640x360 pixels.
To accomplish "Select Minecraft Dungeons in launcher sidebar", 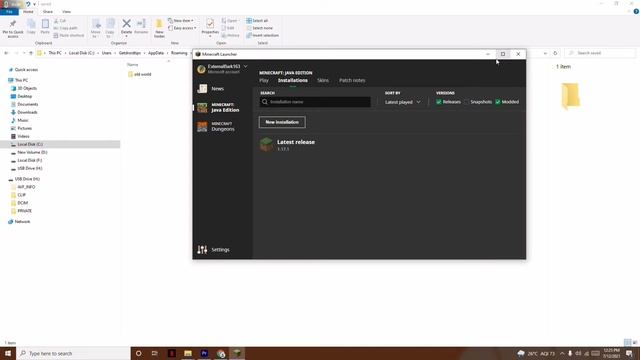I will point(216,127).
